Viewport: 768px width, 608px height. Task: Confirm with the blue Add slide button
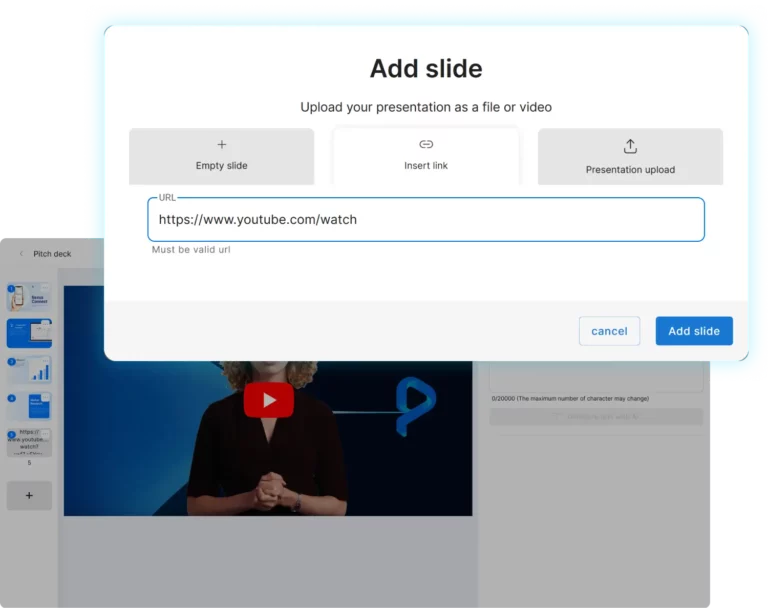pos(694,331)
